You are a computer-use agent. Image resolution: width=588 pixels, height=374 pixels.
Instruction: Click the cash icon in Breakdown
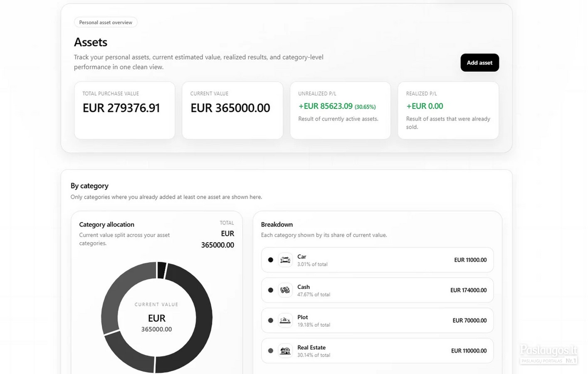(x=285, y=290)
